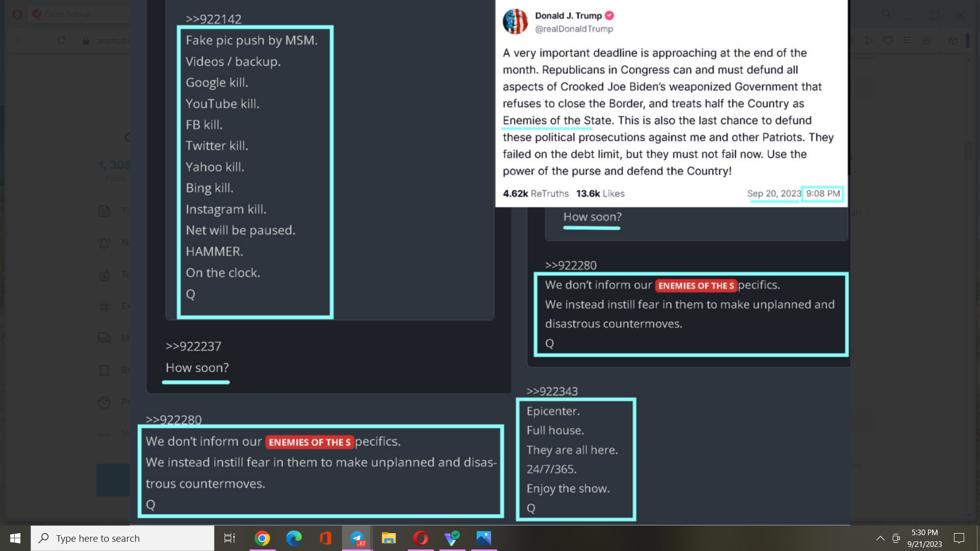
Task: Expand the hidden system tray icons chevron
Action: tap(880, 538)
